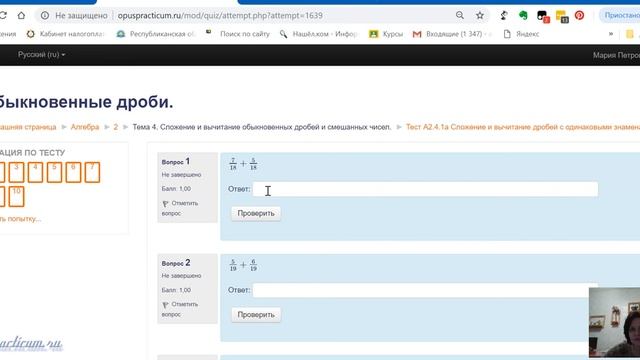Open the 'Кабинет налогопла' bookmark
Screen dimensions: 640x360
(65, 34)
